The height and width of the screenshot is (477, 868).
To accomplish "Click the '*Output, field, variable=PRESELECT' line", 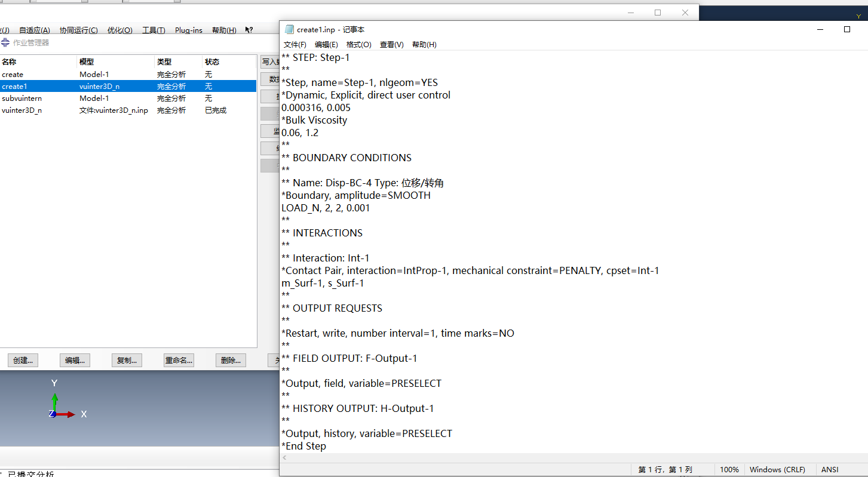I will pos(361,383).
